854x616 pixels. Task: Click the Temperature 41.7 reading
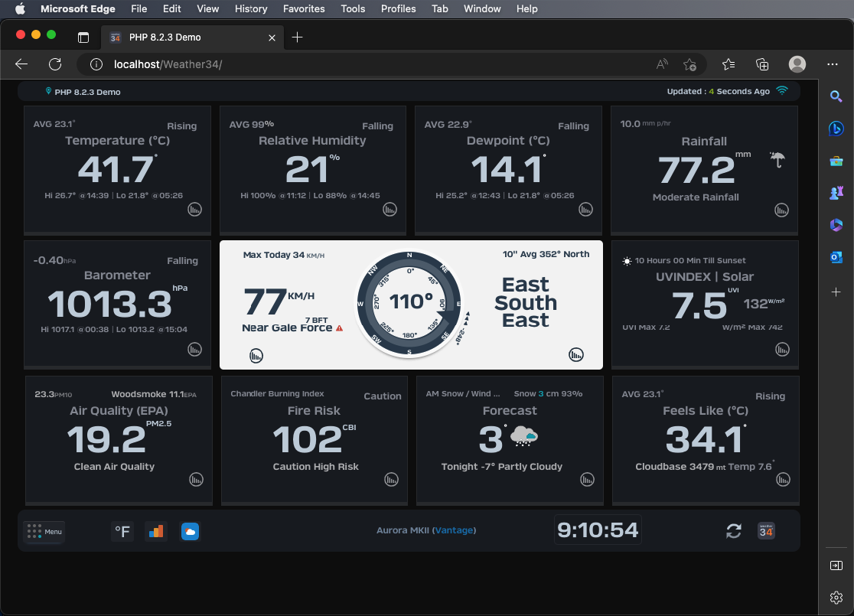pyautogui.click(x=117, y=169)
